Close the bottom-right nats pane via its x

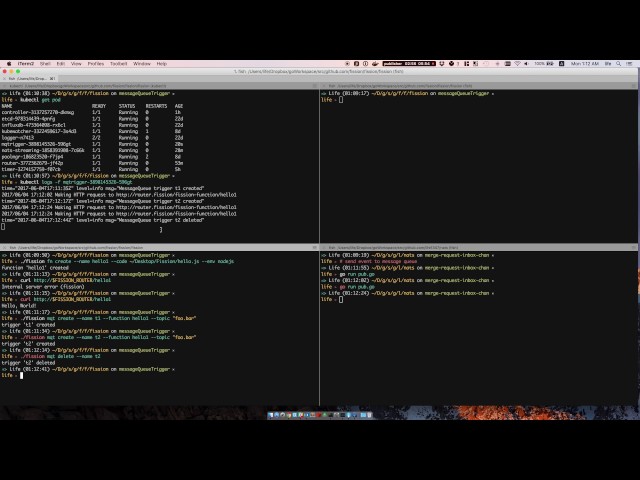324,247
